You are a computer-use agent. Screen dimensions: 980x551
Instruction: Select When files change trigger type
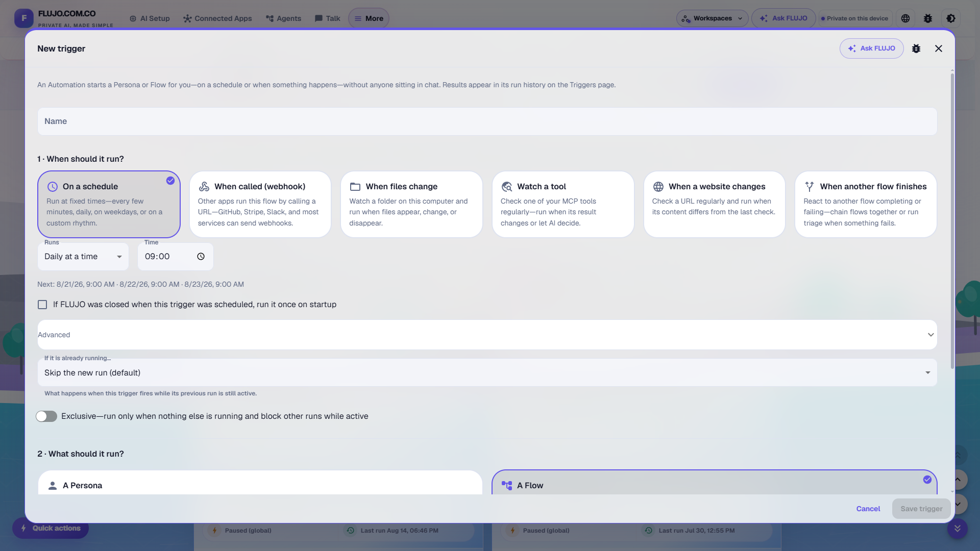click(x=411, y=204)
